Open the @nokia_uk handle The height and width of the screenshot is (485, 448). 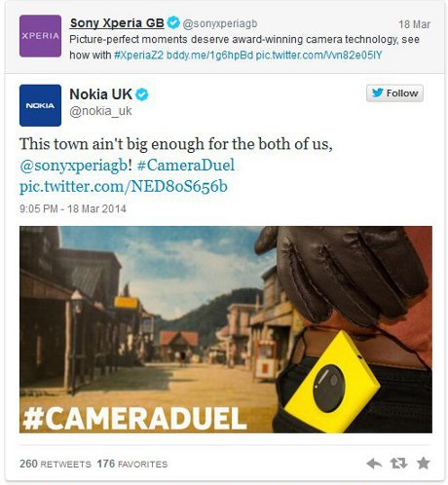[x=100, y=111]
